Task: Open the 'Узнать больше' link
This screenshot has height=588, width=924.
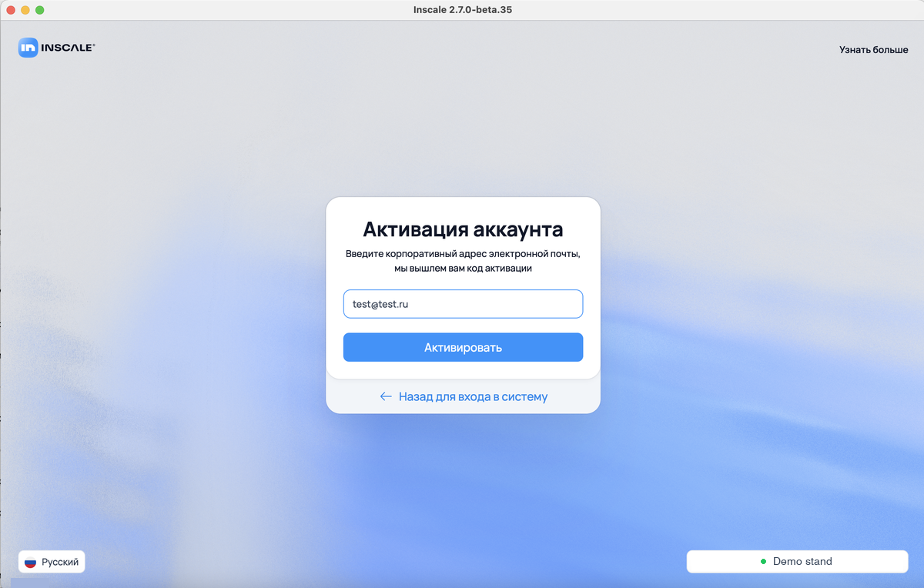Action: (x=873, y=49)
